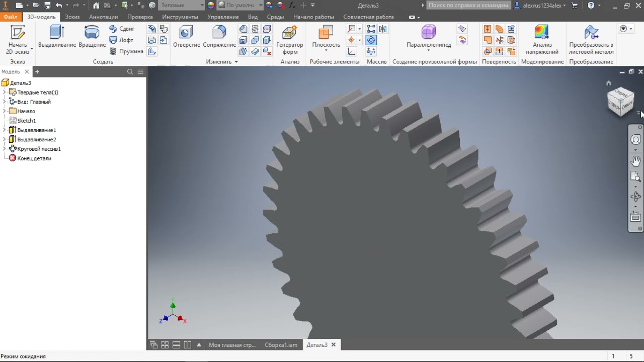Open the По умолчанию appearance dropdown
This screenshot has height=362, width=644.
click(x=240, y=5)
